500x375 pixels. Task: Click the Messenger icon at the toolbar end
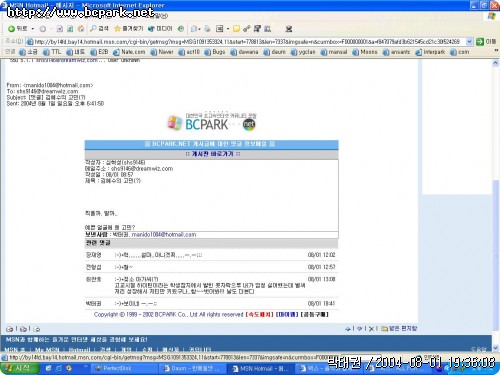click(x=289, y=29)
